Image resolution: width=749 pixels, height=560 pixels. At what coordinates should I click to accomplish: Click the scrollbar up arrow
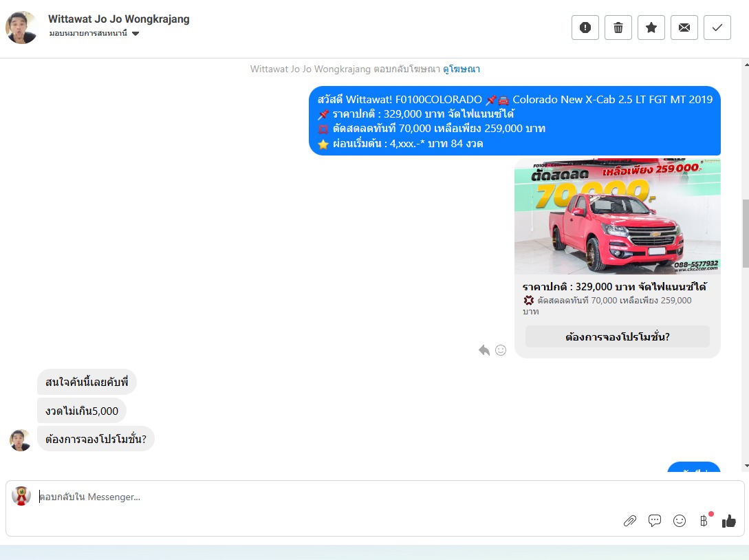(x=746, y=64)
